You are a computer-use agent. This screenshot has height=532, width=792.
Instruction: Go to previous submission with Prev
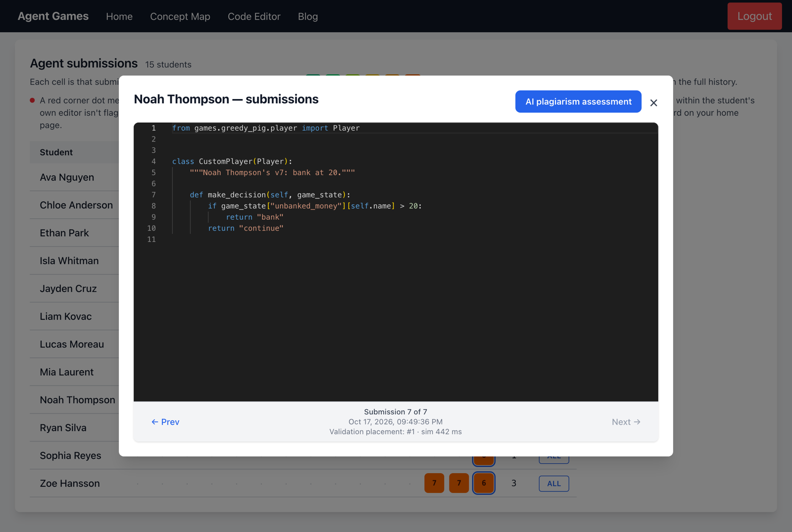click(165, 422)
